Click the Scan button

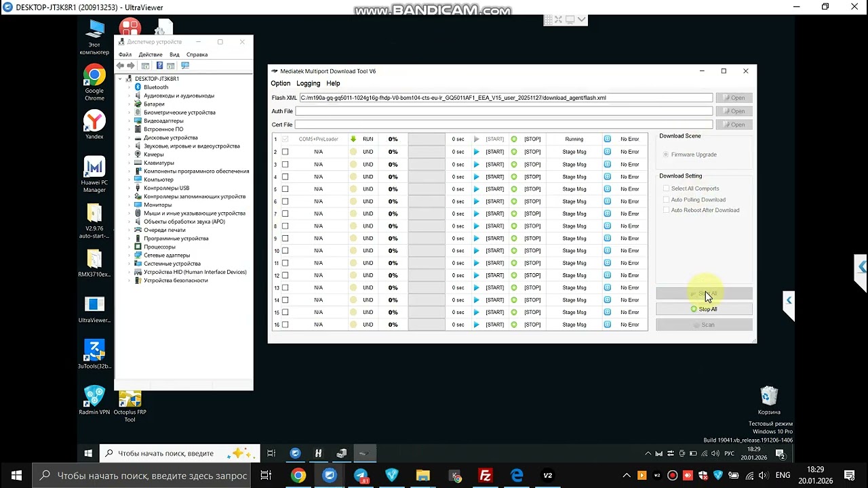click(704, 325)
